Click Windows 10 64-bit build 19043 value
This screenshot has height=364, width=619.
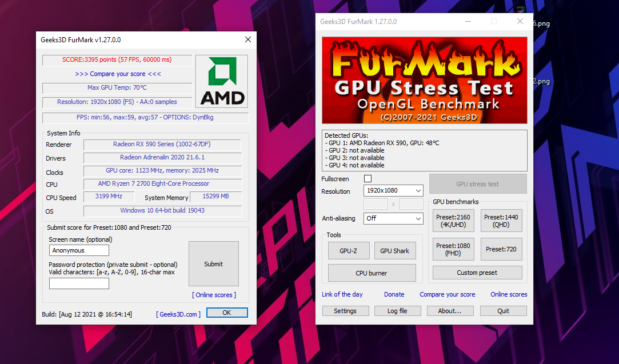coord(162,210)
